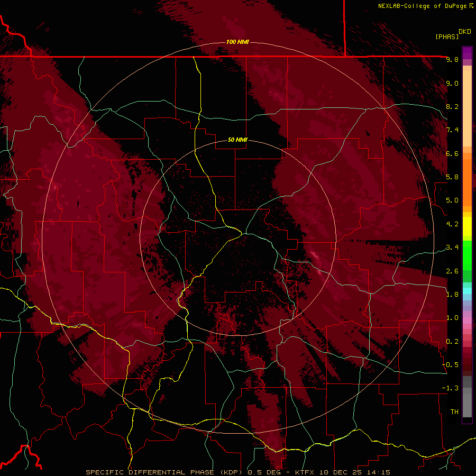Click the bright pink KDP streak on the map
Image resolution: width=476 pixels, height=476 pixels.
[x=315, y=255]
